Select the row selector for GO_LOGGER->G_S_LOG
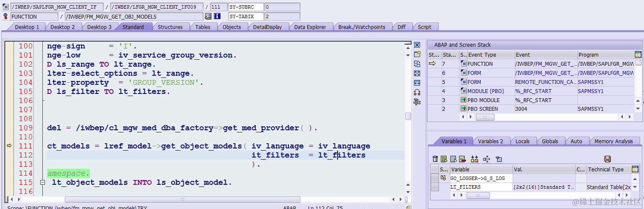Viewport: 644px width, 209px height. (x=435, y=178)
